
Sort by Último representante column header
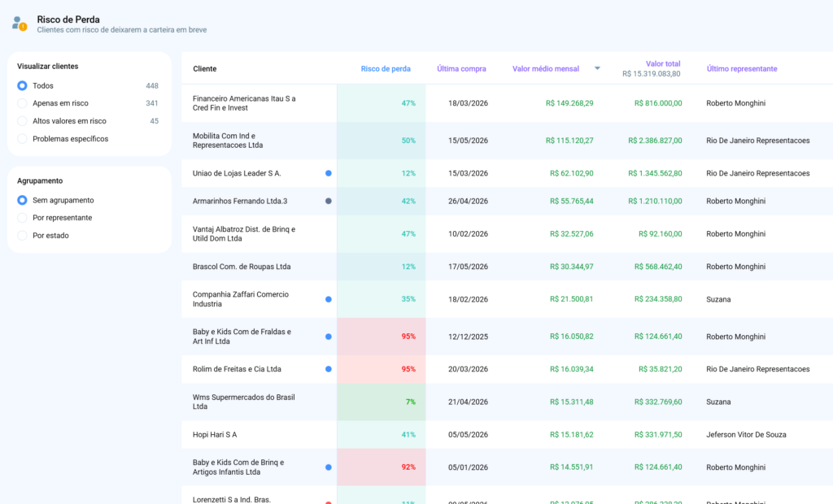click(x=742, y=68)
